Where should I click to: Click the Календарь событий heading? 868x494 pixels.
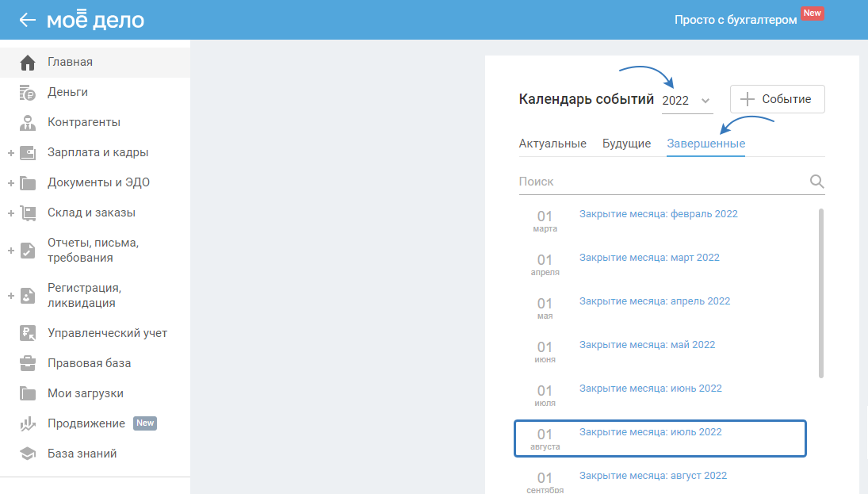[587, 99]
